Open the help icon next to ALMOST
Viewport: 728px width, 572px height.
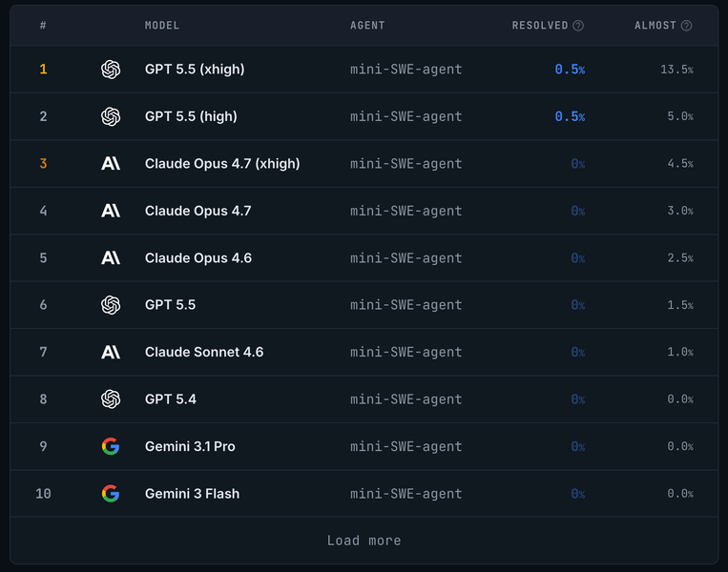click(x=686, y=26)
